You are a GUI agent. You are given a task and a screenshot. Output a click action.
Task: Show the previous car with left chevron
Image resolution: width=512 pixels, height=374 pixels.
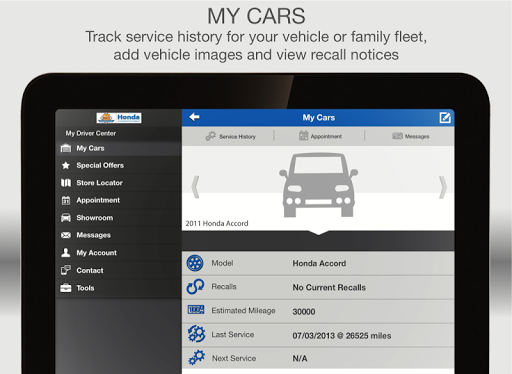pos(196,187)
